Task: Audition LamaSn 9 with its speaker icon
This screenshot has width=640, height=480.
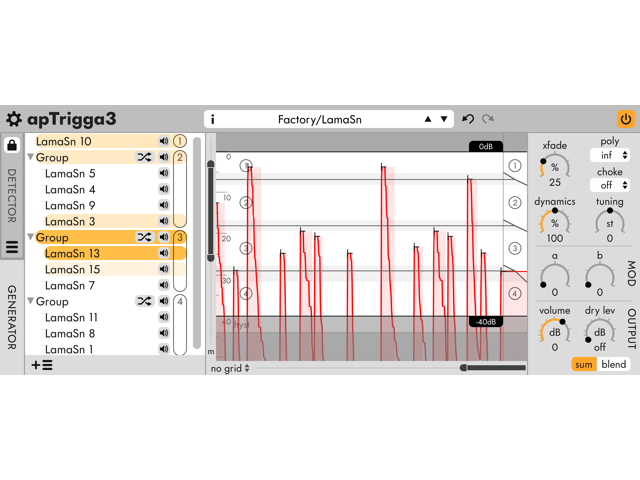Action: 164,205
